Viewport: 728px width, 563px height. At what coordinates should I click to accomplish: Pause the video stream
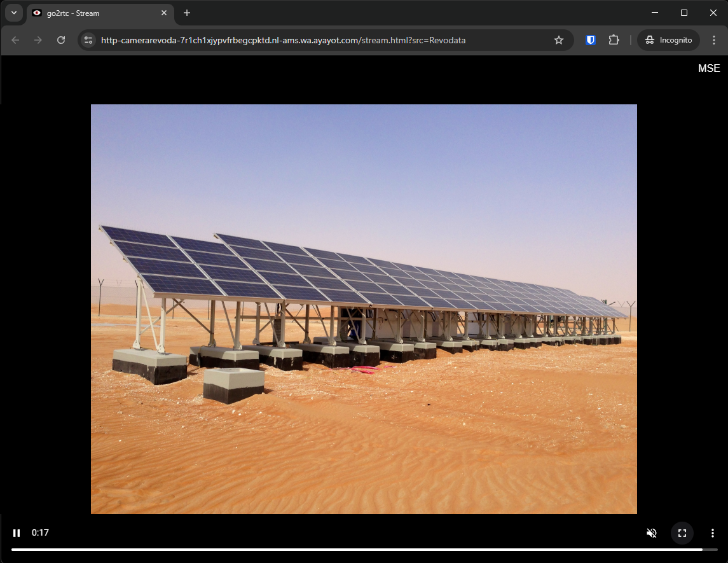(x=17, y=533)
